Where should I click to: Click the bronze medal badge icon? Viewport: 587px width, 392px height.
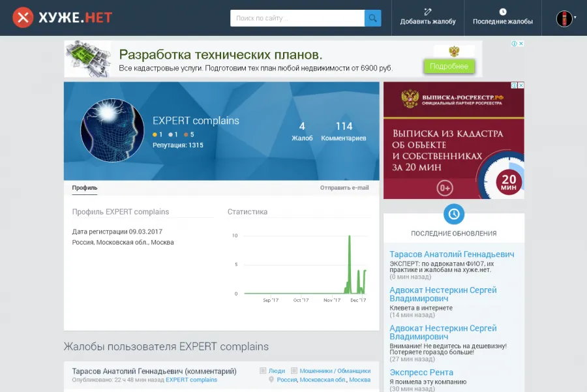click(186, 134)
